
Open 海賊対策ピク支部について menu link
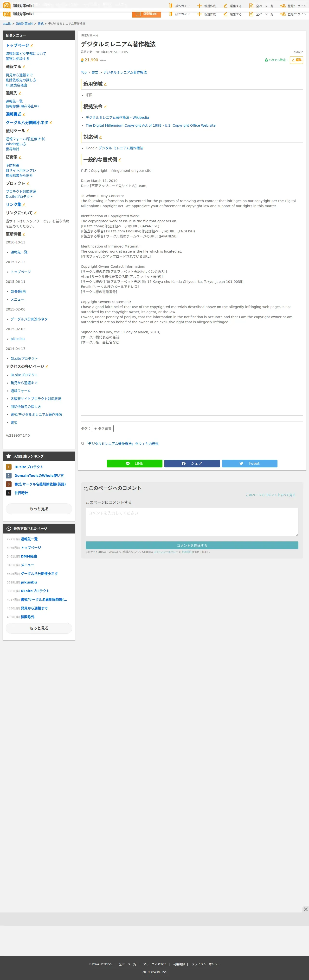click(x=26, y=54)
